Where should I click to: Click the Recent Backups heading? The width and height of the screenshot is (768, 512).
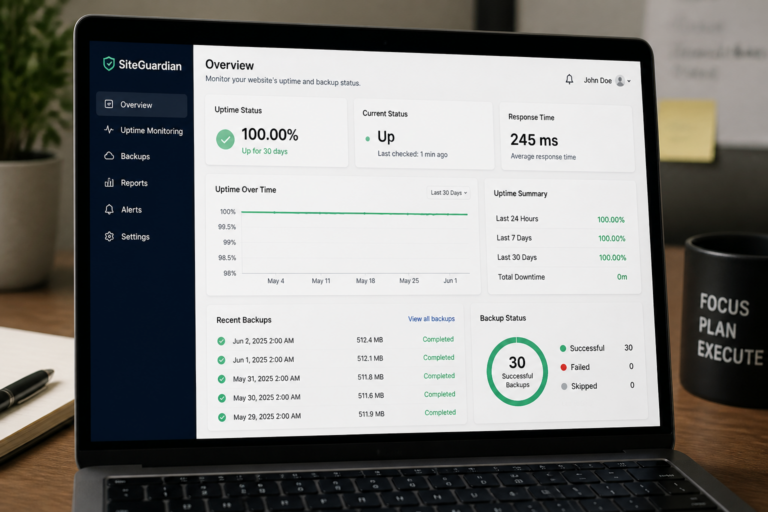244,320
